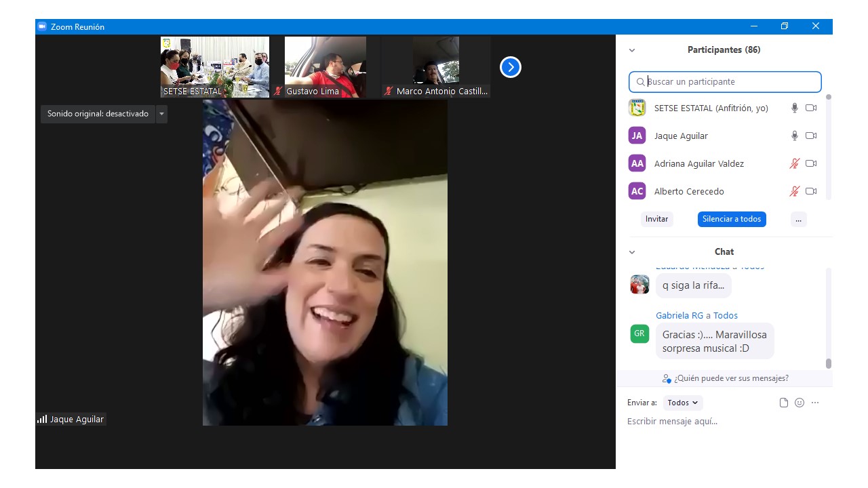Viewport: 868px width, 488px height.
Task: Open the Enviar a Todos dropdown
Action: point(683,403)
